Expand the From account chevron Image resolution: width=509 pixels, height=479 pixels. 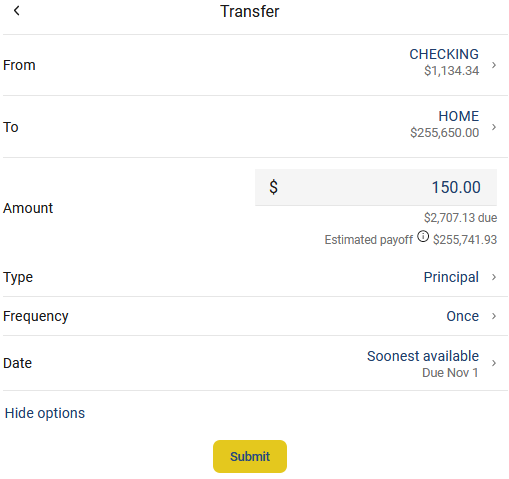pos(494,65)
